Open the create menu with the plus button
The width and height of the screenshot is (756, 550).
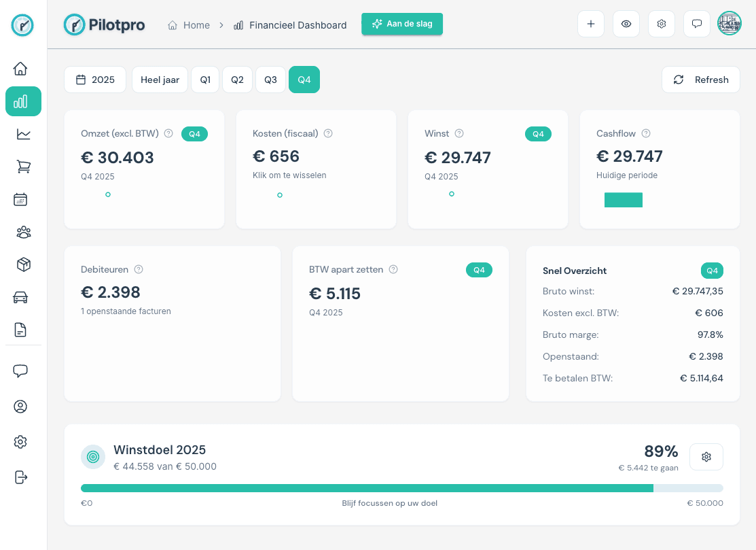[x=590, y=23]
